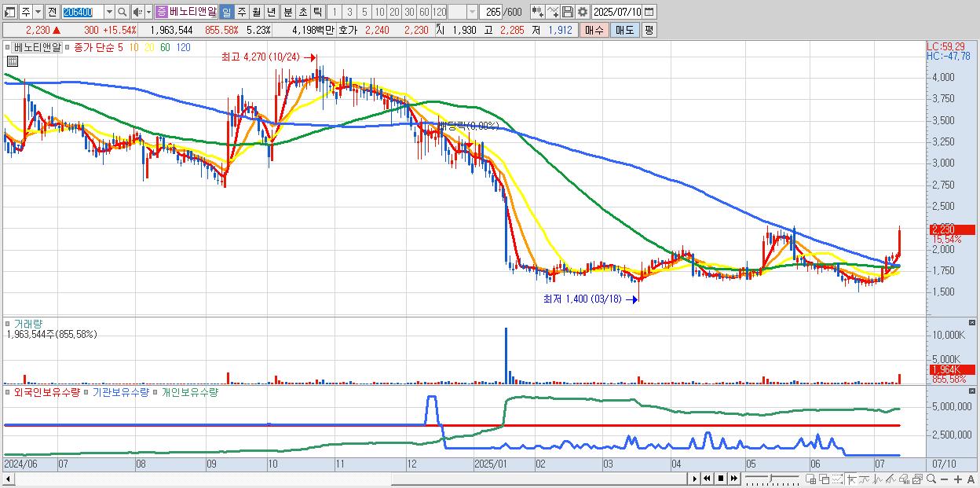Open chart settings gear icon

[583, 12]
